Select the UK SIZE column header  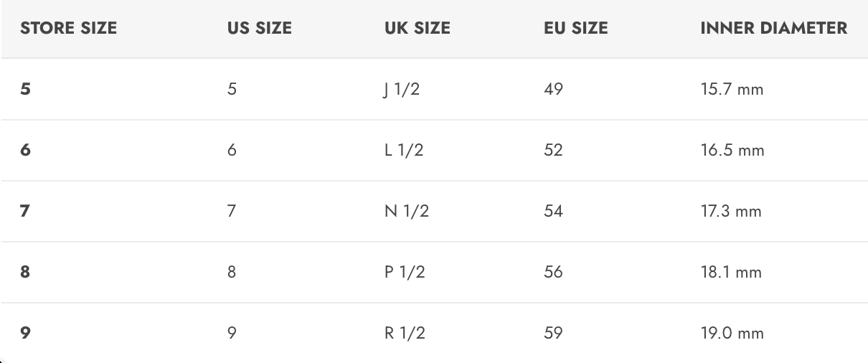[417, 29]
